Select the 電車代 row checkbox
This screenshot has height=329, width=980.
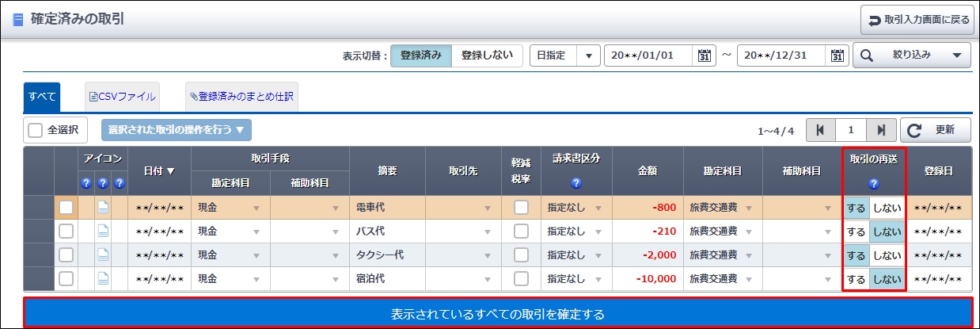[66, 208]
